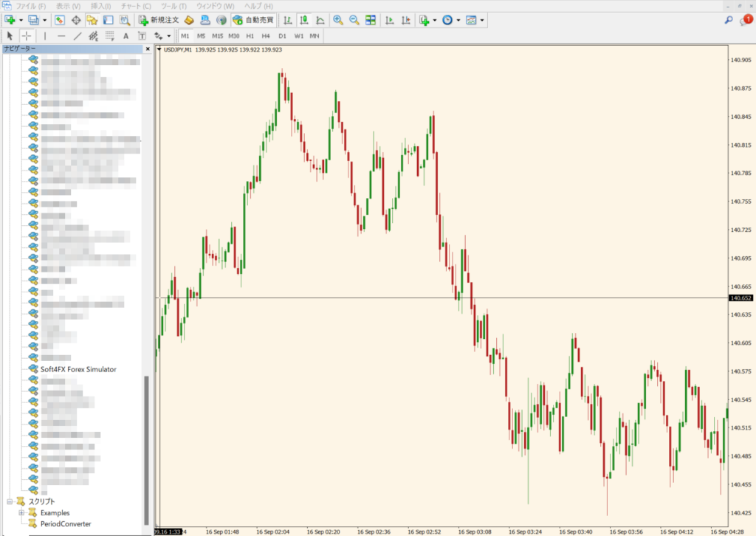Viewport: 756px width, 536px height.
Task: Select the horizontal line tool
Action: pyautogui.click(x=60, y=35)
